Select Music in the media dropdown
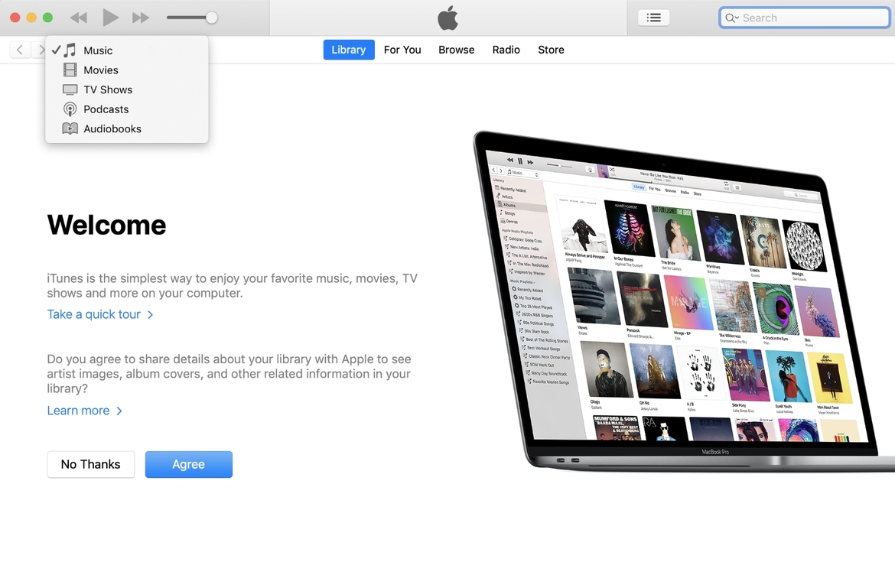This screenshot has height=588, width=895. tap(127, 50)
